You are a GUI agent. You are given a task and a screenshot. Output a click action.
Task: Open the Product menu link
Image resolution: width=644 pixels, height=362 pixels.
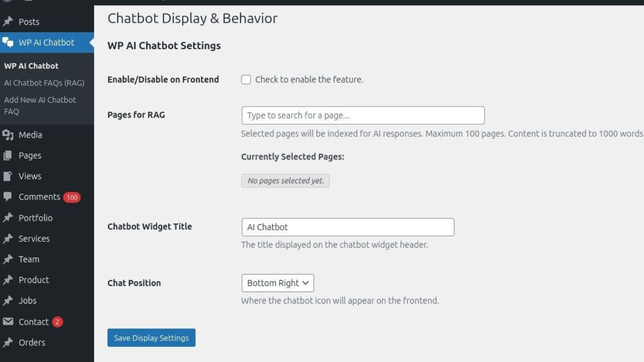click(x=34, y=280)
